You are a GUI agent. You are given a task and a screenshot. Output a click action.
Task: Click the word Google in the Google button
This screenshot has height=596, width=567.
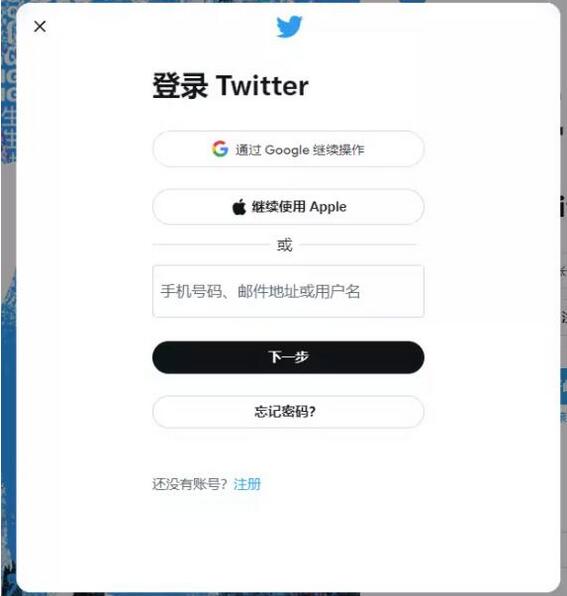click(287, 150)
